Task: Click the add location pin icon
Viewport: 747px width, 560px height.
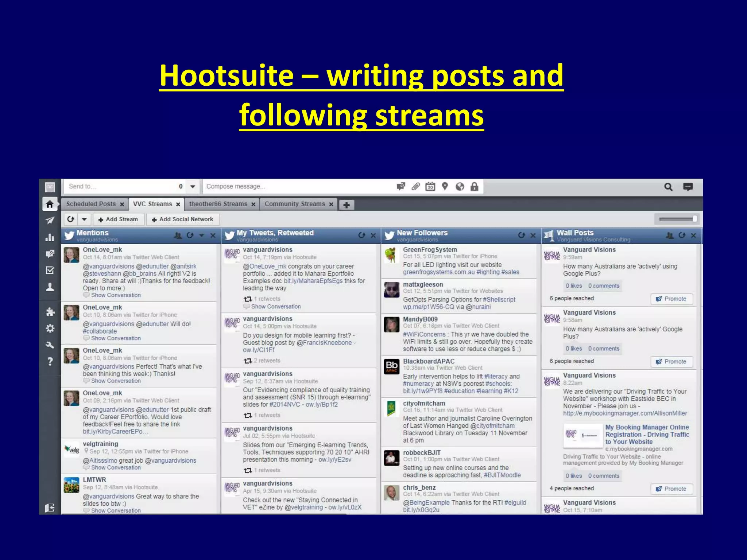Action: [445, 187]
